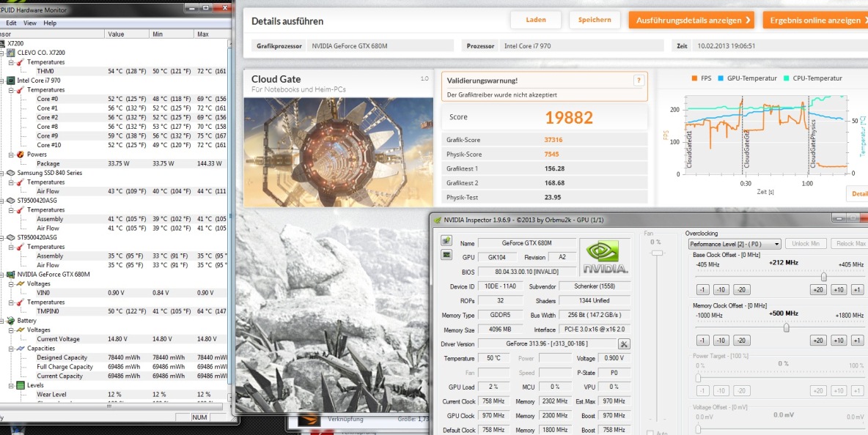The image size is (868, 435).
Task: Click -1 under Base Clock Offset
Action: [x=702, y=290]
